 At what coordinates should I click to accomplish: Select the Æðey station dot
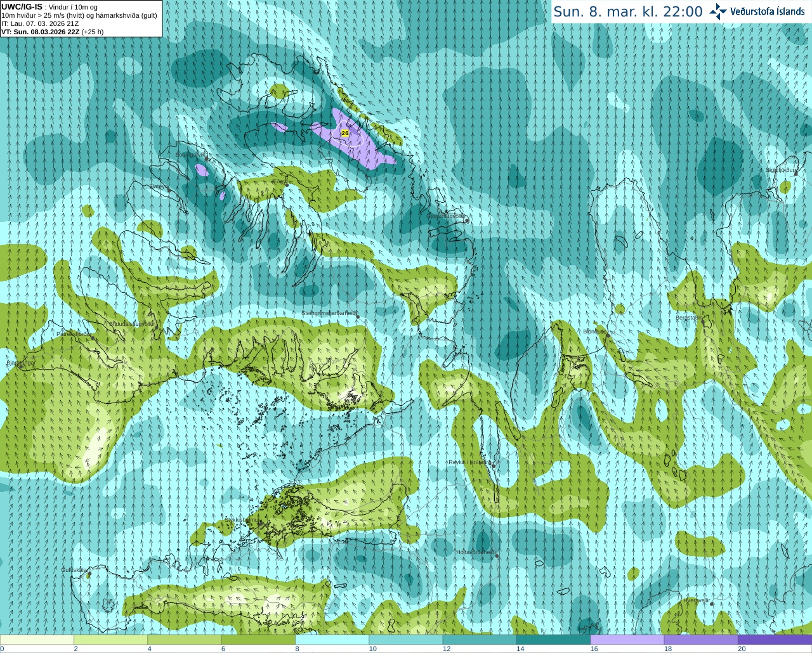[287, 184]
